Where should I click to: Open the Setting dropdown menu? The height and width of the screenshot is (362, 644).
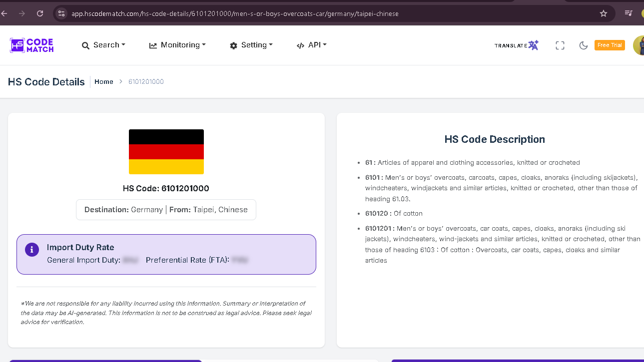click(251, 45)
